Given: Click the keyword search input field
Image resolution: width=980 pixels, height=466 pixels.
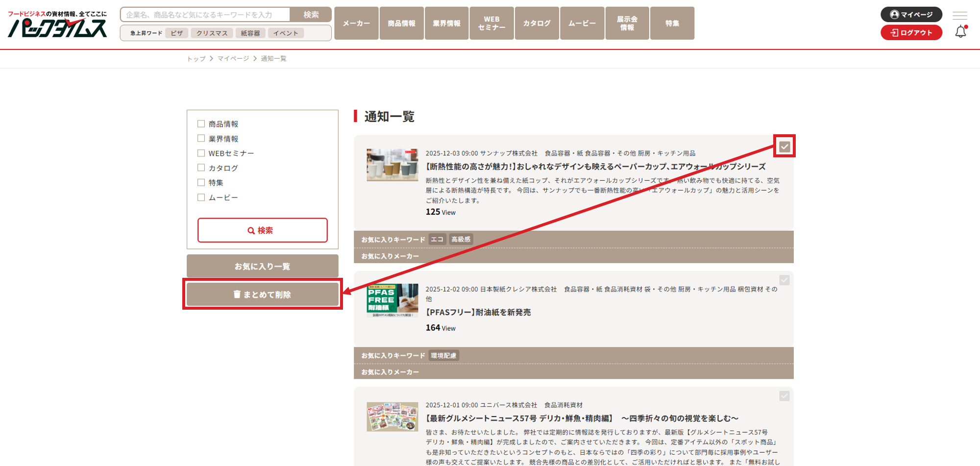Looking at the screenshot, I should [205, 15].
